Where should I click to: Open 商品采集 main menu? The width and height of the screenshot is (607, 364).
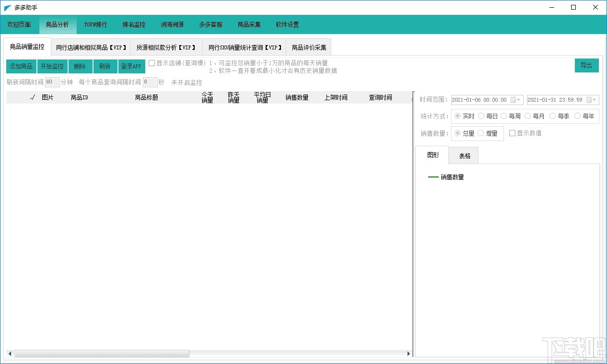click(249, 24)
